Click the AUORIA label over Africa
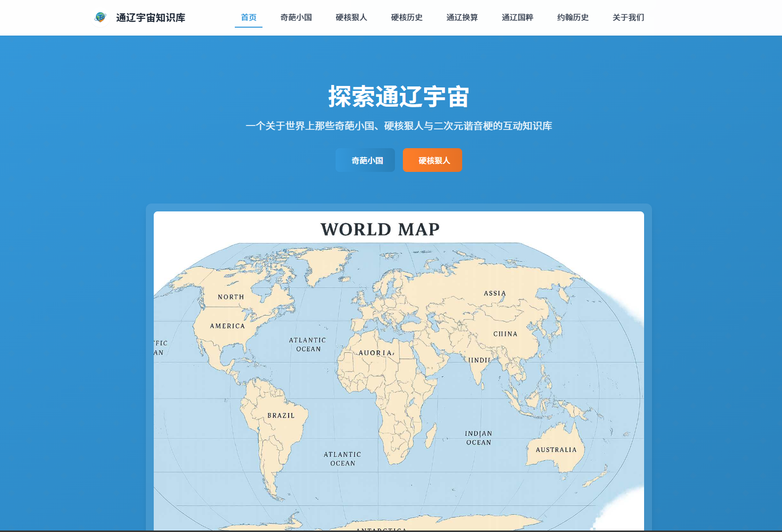 [x=376, y=353]
